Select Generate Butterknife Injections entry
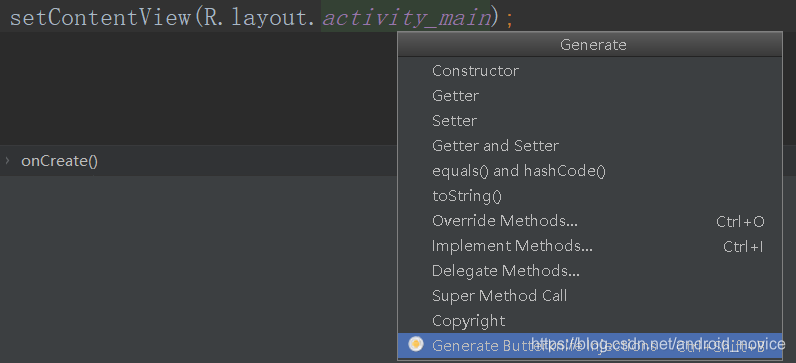796x363 pixels. pos(589,345)
